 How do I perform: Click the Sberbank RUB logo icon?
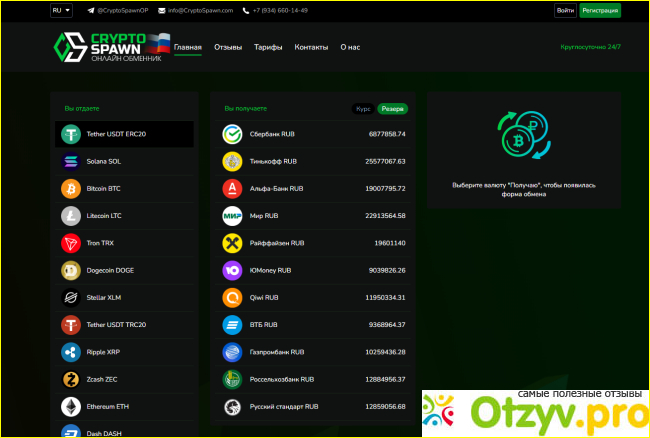[x=231, y=134]
